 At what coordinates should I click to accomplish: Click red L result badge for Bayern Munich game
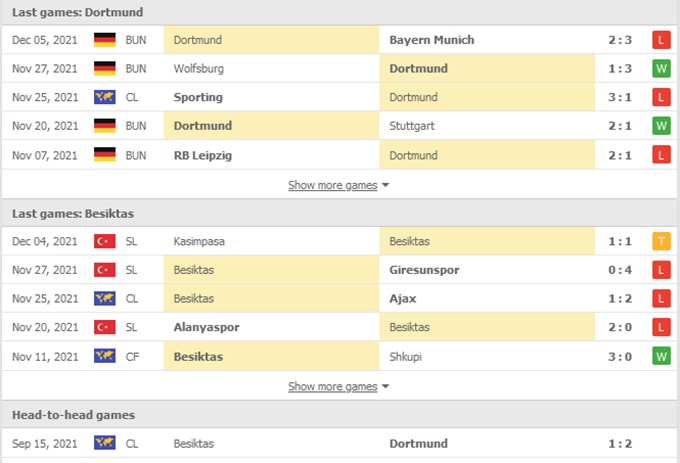click(x=660, y=40)
